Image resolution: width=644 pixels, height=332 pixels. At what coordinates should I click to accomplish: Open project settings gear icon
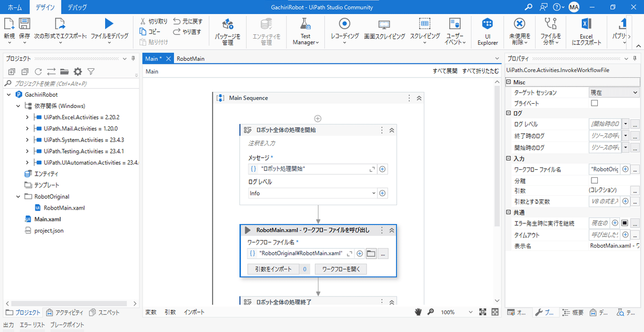(x=78, y=71)
